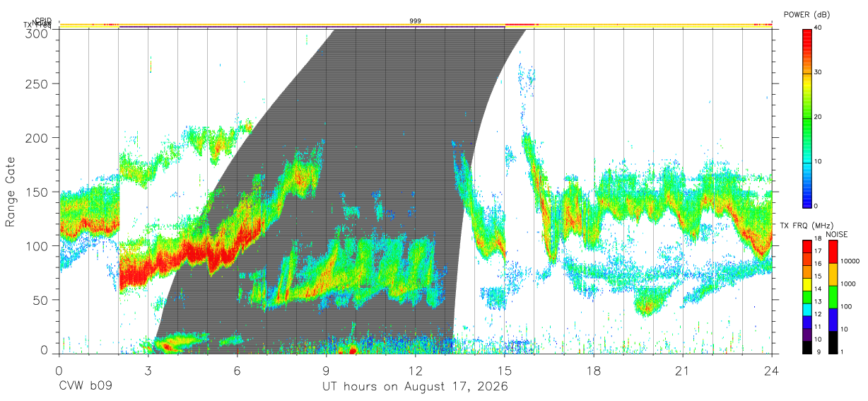868x401 pixels.
Task: Select the 150 tick on Range Gate axis
Action: (x=38, y=192)
